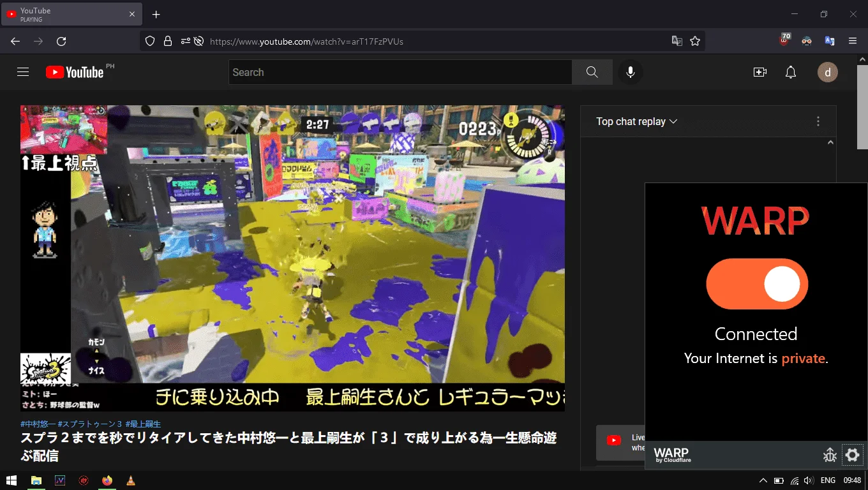Go to the YouTube home logo
This screenshot has height=490, width=868.
tap(75, 72)
